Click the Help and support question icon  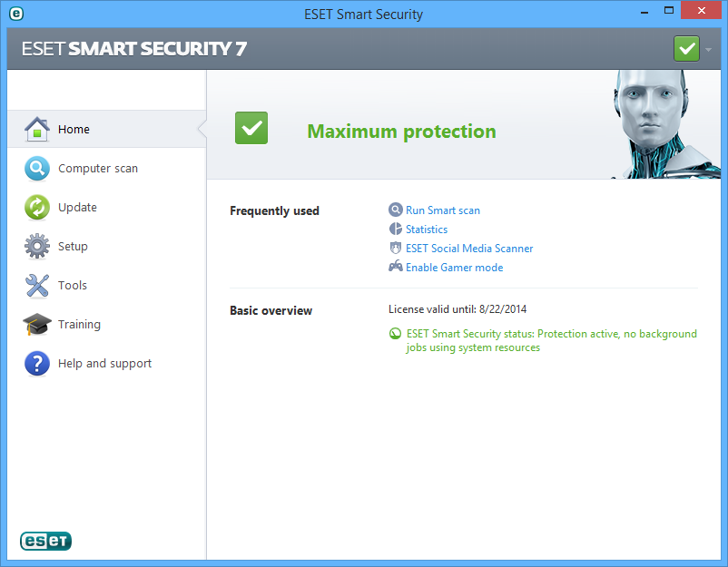[36, 364]
